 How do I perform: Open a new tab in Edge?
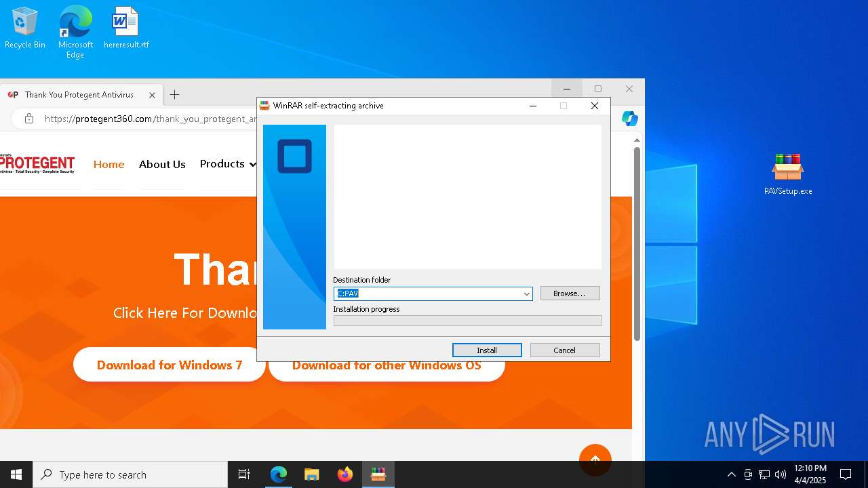pos(174,95)
